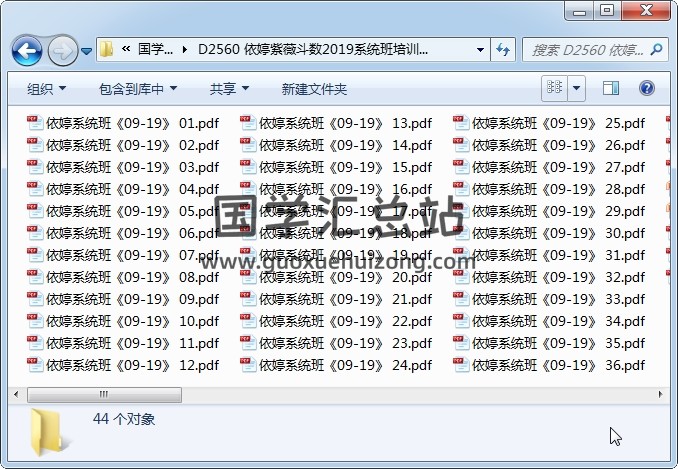Select the PDF icon of 依婷系统班 22.pdf

248,321
